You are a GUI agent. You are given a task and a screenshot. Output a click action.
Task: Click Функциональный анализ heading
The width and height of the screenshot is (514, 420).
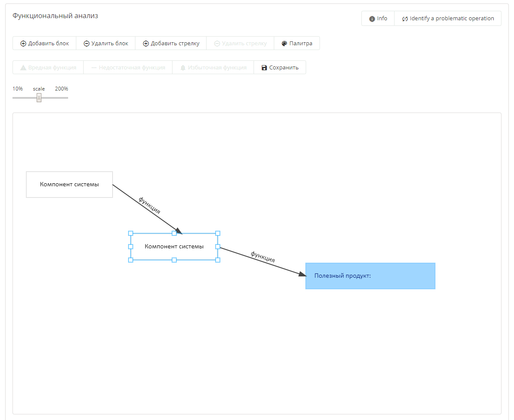coord(55,16)
